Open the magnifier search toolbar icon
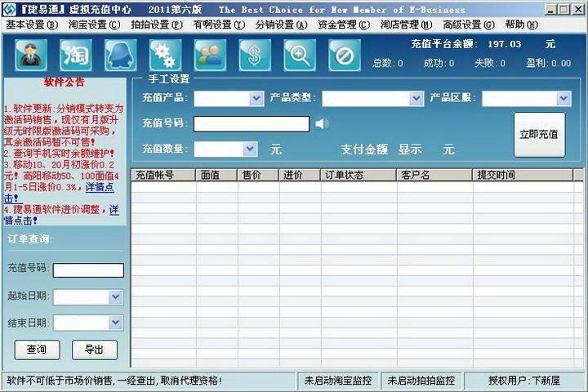Viewport: 588px width, 392px height. (300, 56)
